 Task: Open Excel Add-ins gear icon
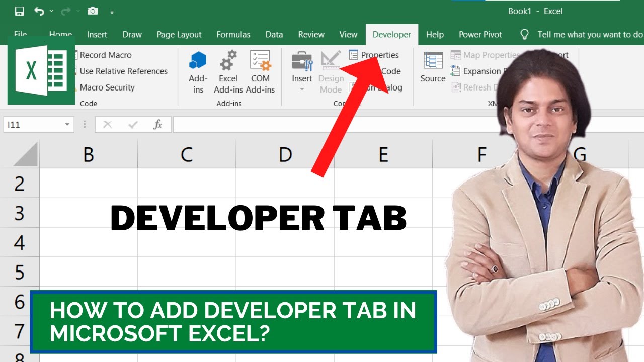[228, 60]
